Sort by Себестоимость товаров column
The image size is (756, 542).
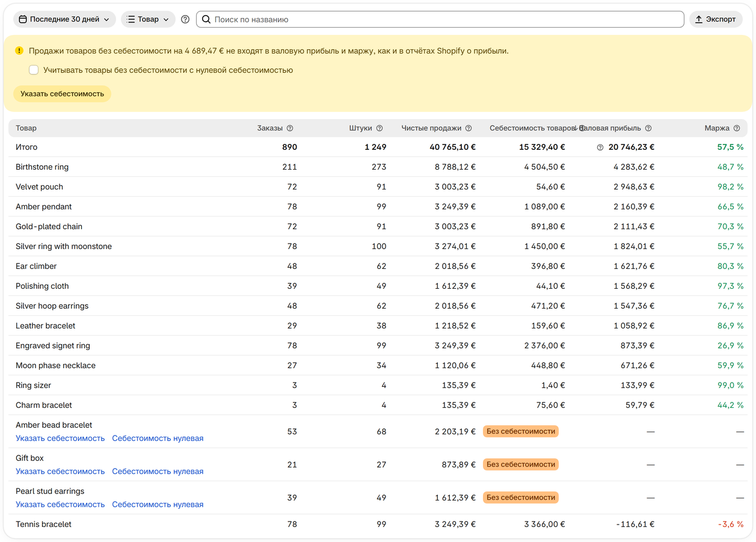click(x=532, y=128)
